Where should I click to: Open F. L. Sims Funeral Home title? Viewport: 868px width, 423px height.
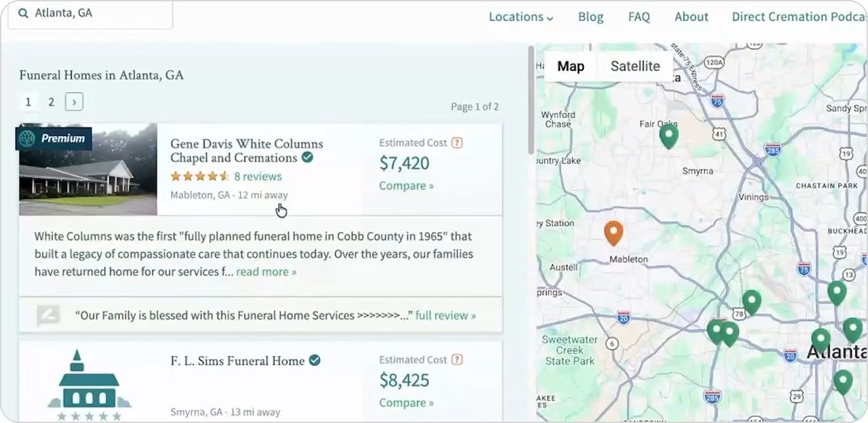tap(237, 361)
